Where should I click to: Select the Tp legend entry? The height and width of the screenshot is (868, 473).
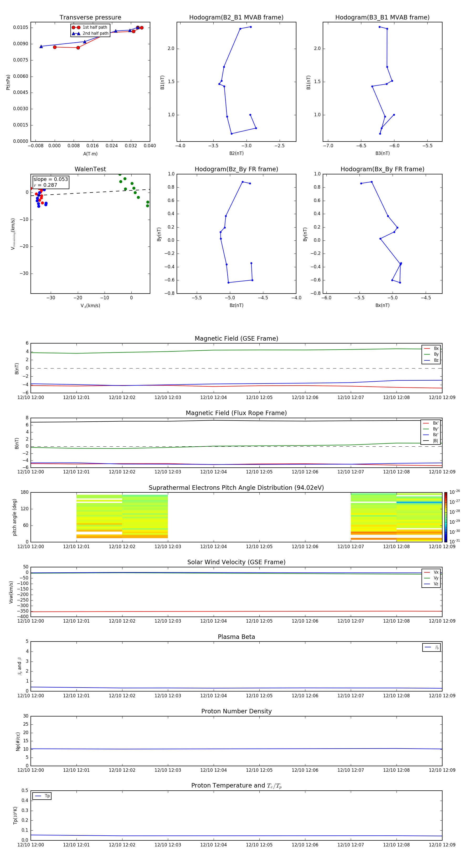[42, 796]
